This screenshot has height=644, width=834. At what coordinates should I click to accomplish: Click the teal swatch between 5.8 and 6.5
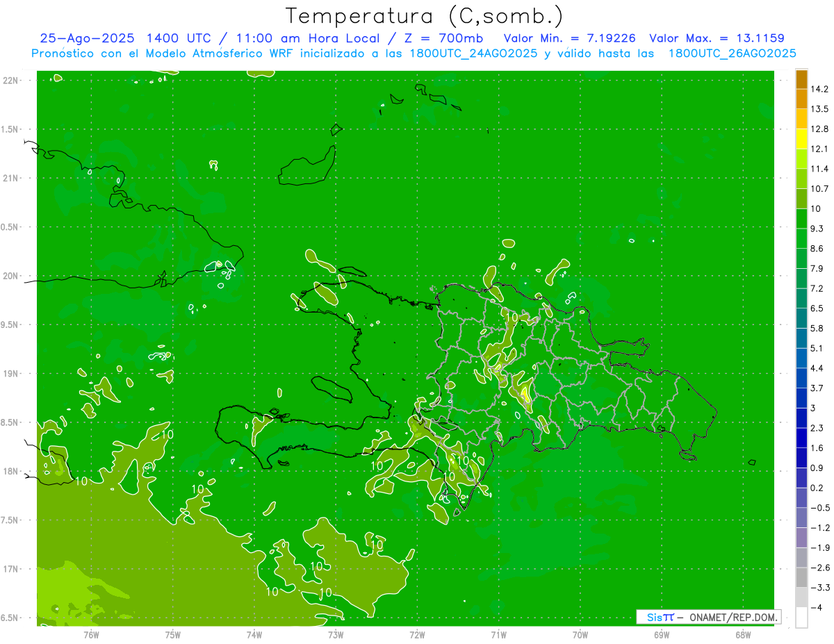click(x=801, y=318)
